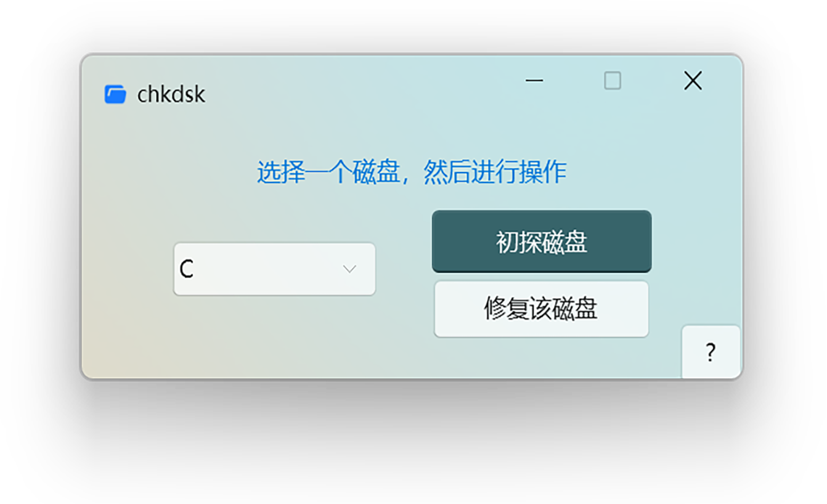This screenshot has width=827, height=504.
Task: Click blank space between selector and buttons
Action: [x=404, y=269]
